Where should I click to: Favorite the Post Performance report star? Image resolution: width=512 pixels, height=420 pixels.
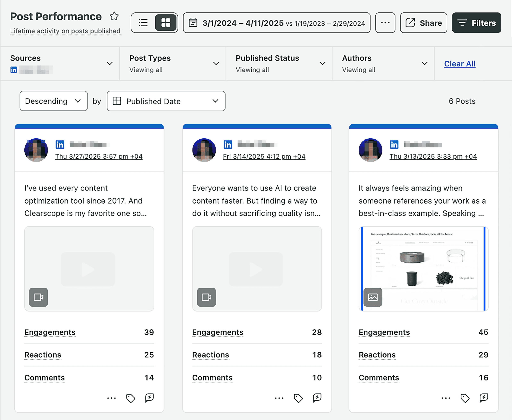(x=114, y=16)
